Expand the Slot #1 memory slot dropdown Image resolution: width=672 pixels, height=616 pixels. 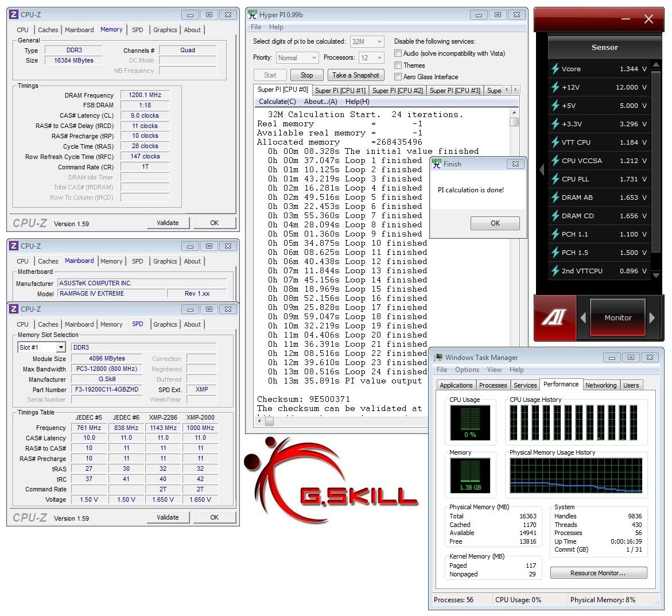pos(61,347)
